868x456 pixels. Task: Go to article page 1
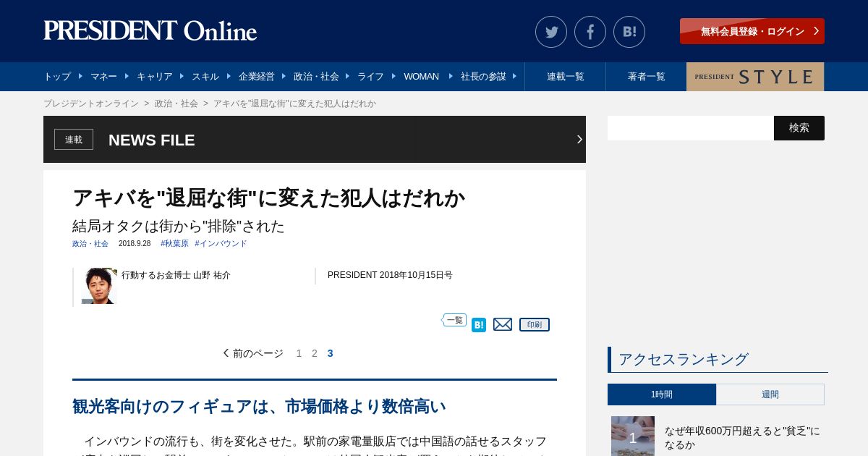pyautogui.click(x=299, y=353)
